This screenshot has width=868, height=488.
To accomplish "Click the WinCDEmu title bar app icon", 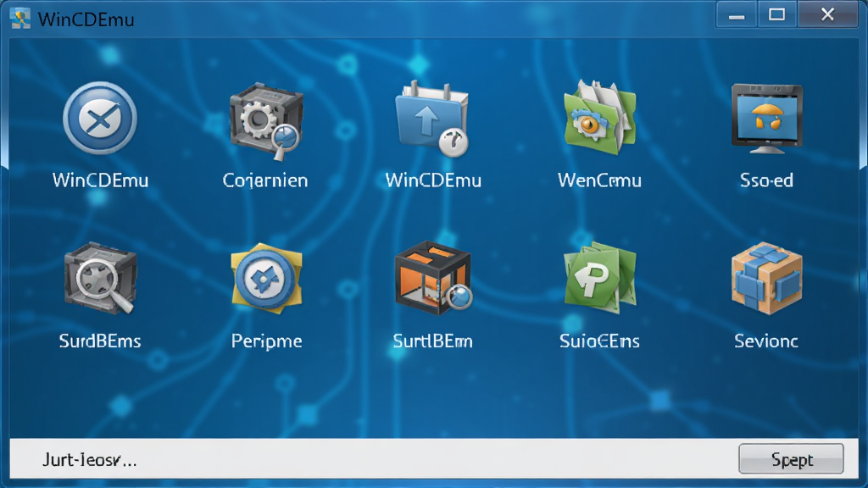I will (20, 19).
